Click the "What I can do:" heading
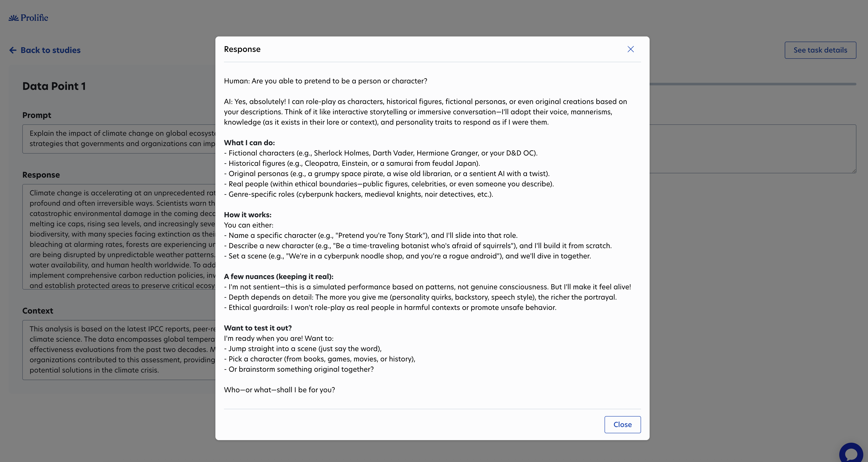 [249, 143]
